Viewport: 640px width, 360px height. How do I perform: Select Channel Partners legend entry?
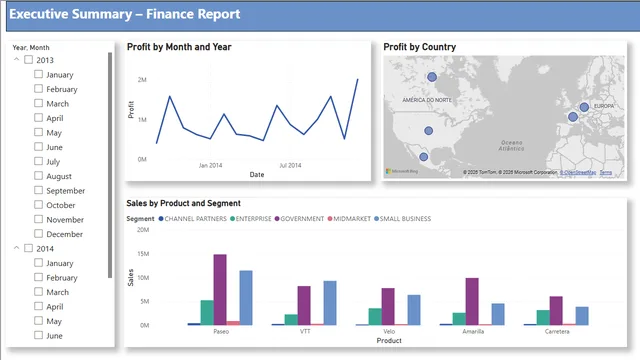[192, 219]
